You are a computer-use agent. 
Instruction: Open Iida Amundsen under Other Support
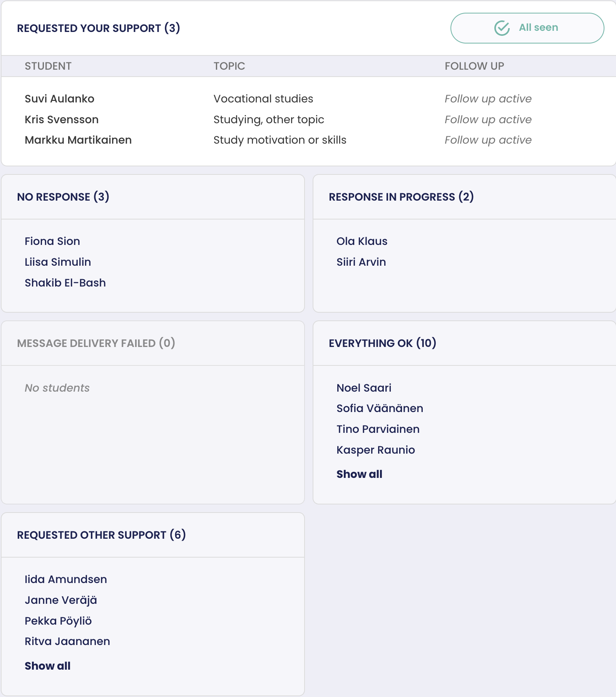point(66,580)
